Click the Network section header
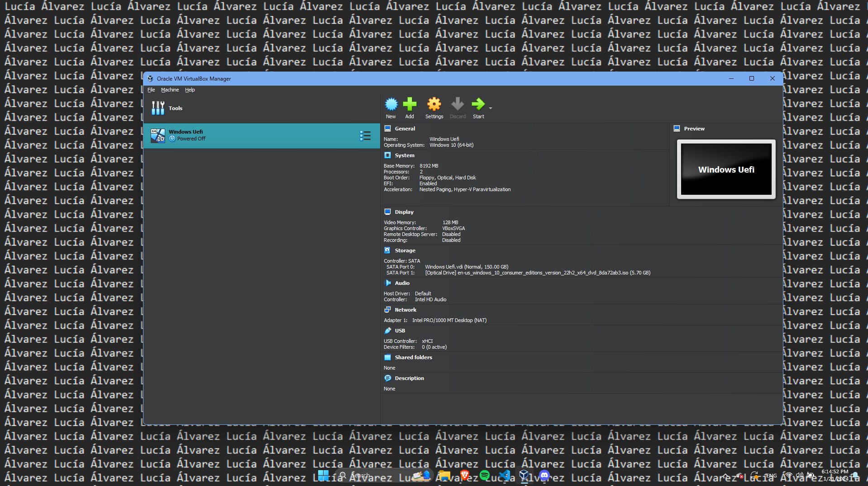 405,310
